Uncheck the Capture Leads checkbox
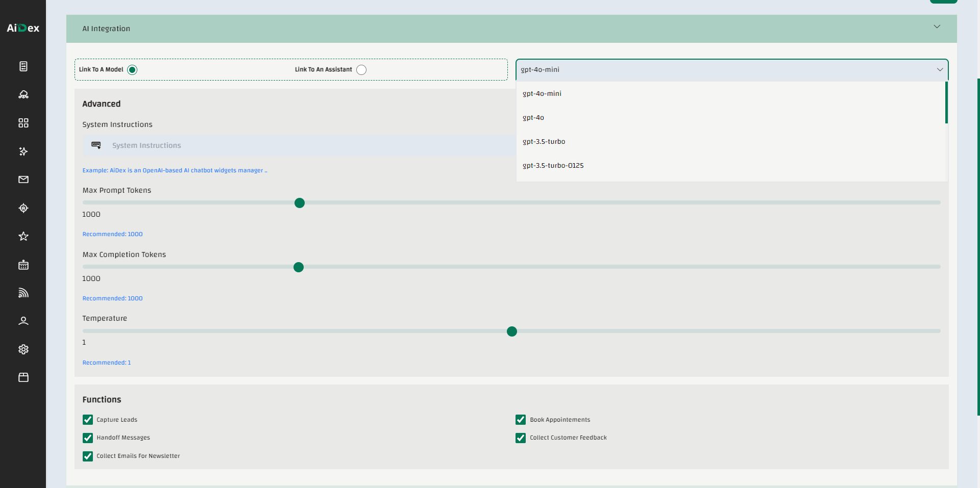The image size is (980, 488). [88, 420]
